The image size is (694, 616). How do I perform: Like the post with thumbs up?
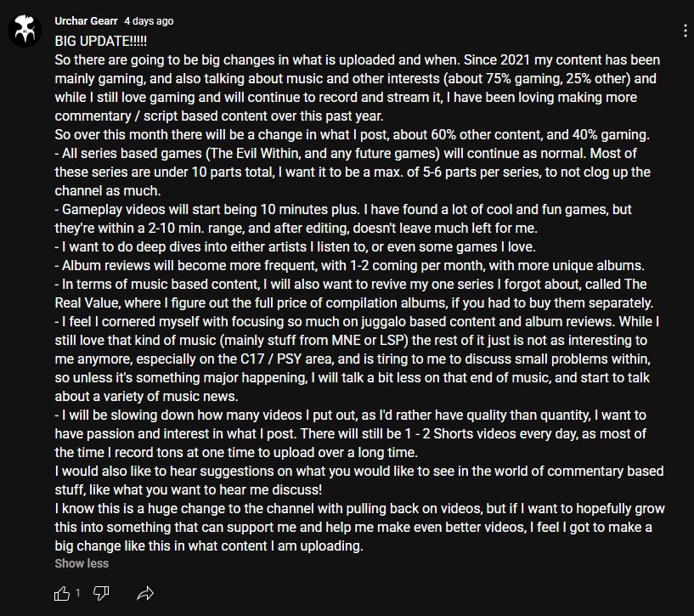point(62,593)
